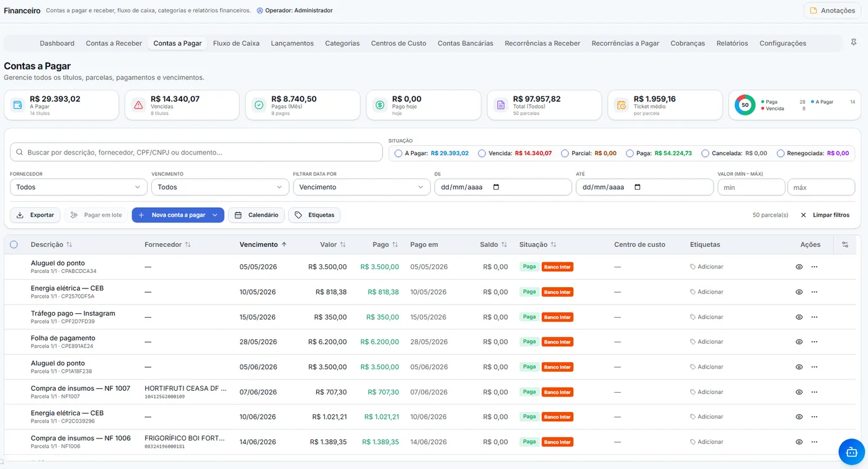
Task: Click the pin icon beside the tabs
Action: [x=854, y=42]
